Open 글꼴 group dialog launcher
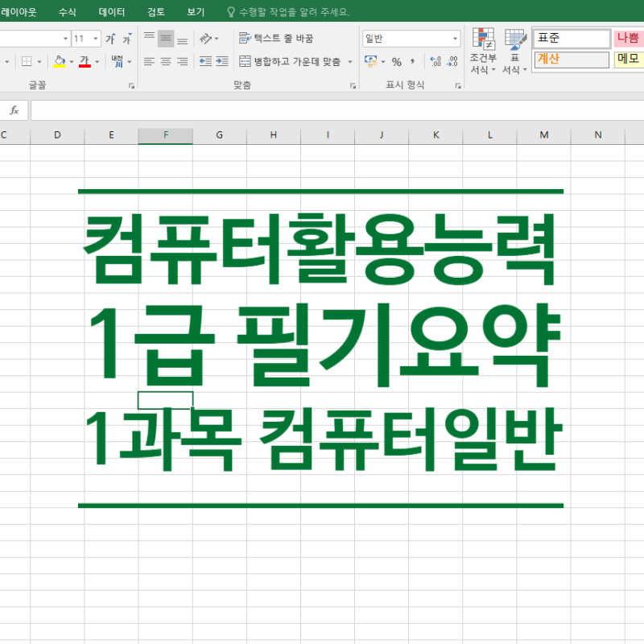The image size is (644, 644). pyautogui.click(x=131, y=85)
